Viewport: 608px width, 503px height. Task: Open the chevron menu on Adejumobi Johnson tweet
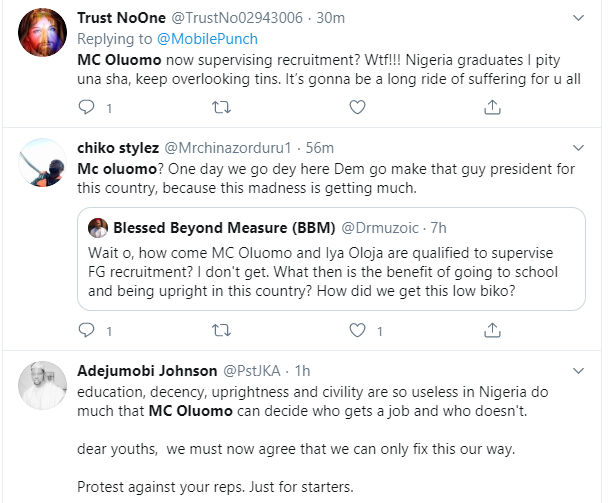click(578, 369)
